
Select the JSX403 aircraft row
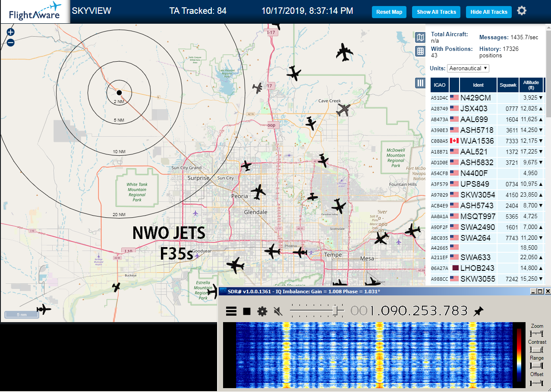click(x=488, y=109)
